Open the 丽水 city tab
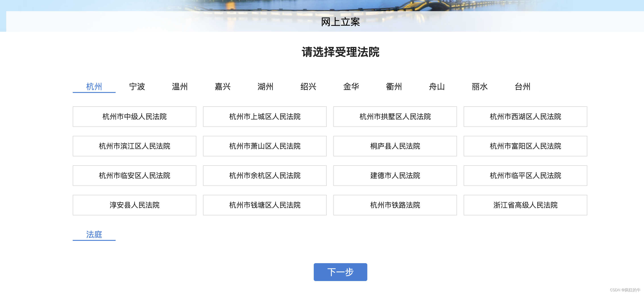Viewport: 644px width, 294px height. (x=480, y=87)
